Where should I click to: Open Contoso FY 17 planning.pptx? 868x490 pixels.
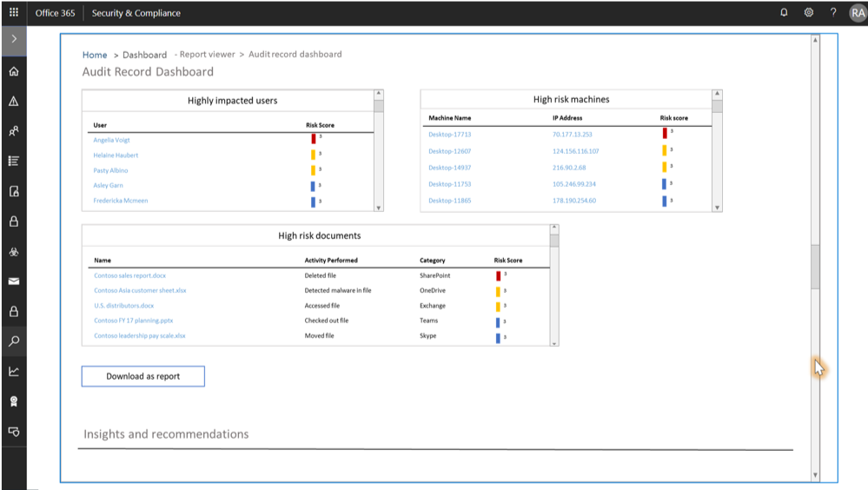(x=134, y=321)
